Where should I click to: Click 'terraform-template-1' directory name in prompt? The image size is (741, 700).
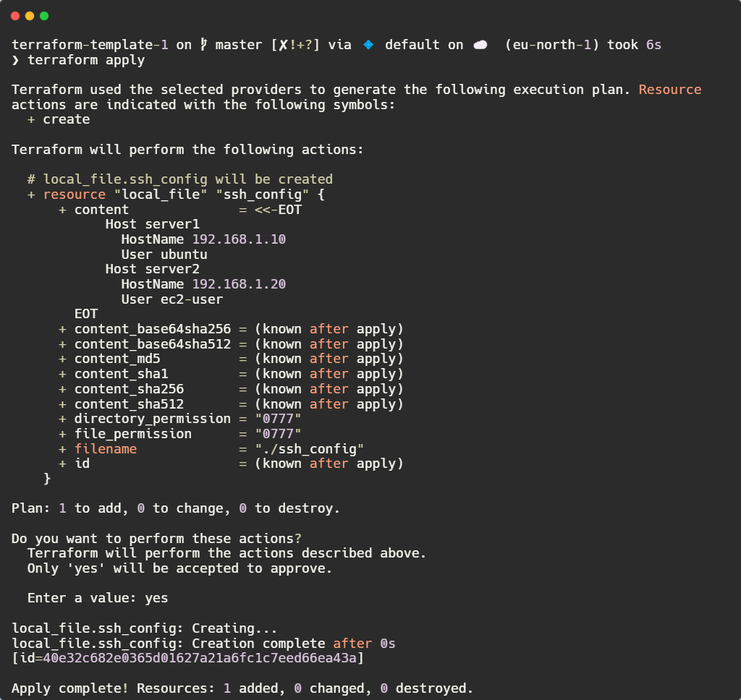(x=90, y=45)
